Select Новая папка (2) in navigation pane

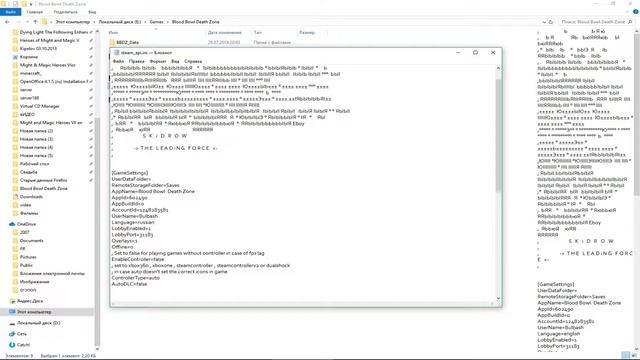(x=36, y=131)
